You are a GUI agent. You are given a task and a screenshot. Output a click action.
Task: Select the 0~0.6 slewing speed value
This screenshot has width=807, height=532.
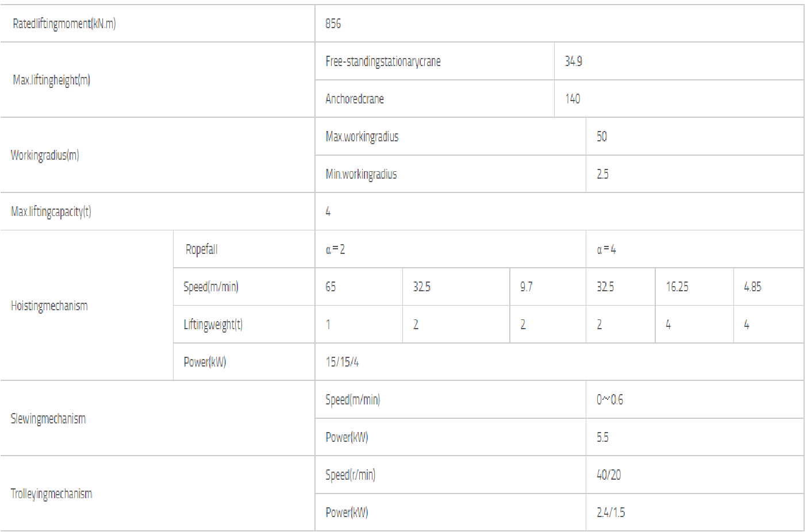[x=610, y=400]
